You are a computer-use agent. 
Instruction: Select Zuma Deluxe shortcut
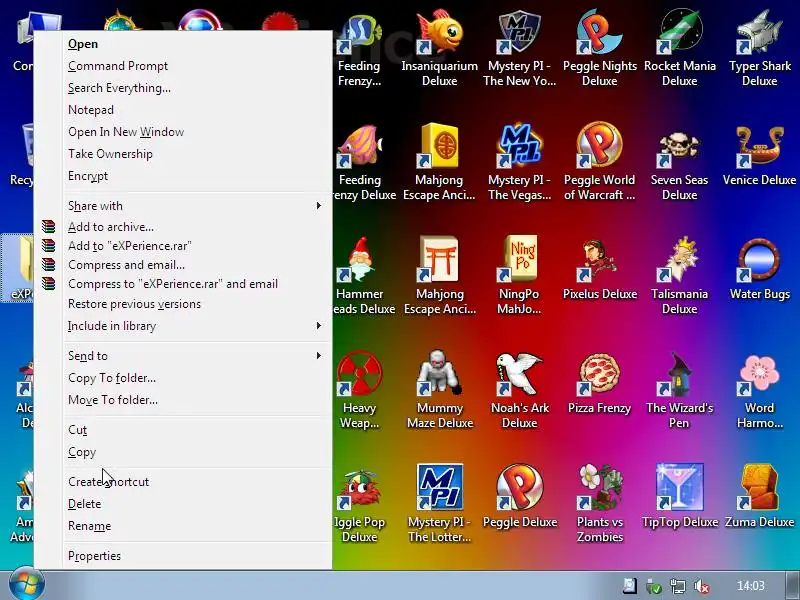[x=760, y=488]
